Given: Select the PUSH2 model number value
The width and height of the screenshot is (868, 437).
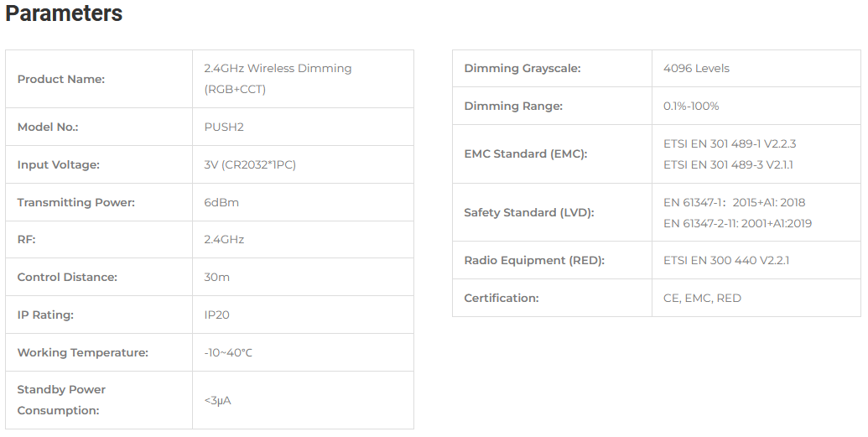Looking at the screenshot, I should [224, 127].
